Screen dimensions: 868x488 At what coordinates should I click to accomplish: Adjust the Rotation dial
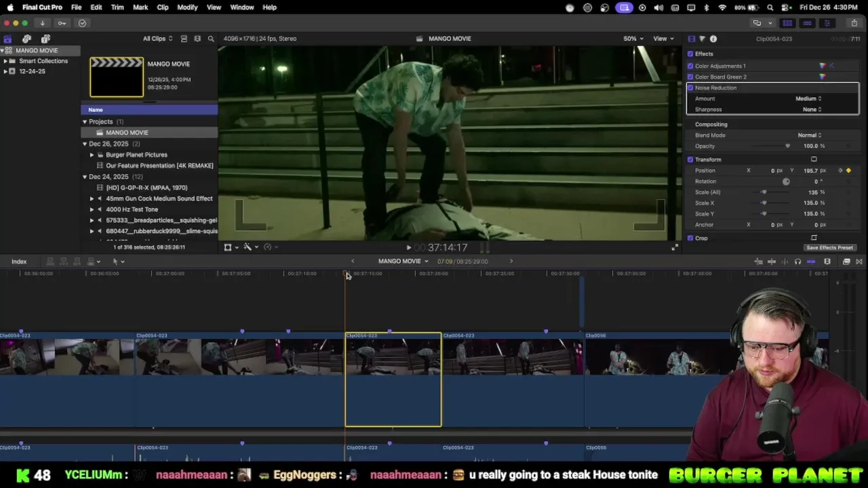pyautogui.click(x=786, y=181)
